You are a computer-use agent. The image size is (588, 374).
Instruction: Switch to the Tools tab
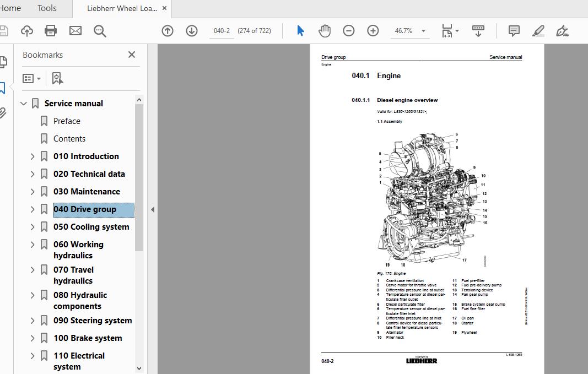[x=47, y=8]
